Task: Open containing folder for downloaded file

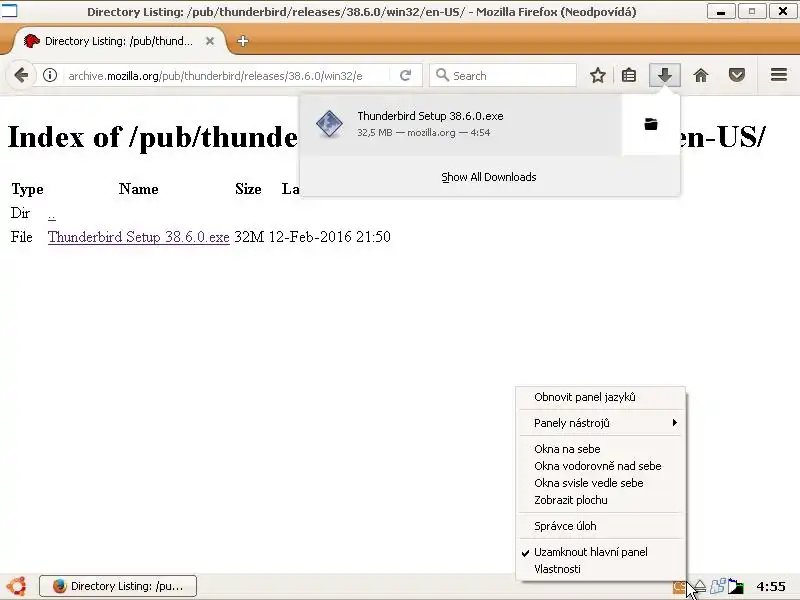Action: [x=651, y=124]
